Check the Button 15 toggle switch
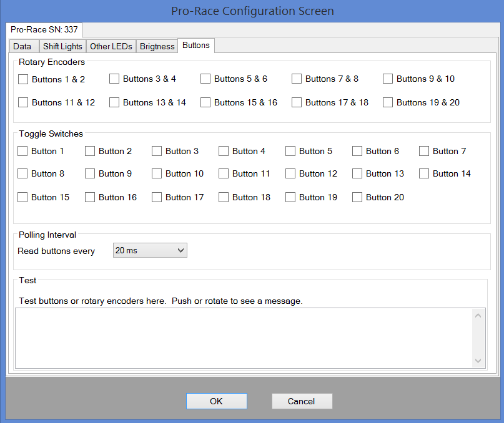Screen dimensions: 504x423 pyautogui.click(x=23, y=197)
